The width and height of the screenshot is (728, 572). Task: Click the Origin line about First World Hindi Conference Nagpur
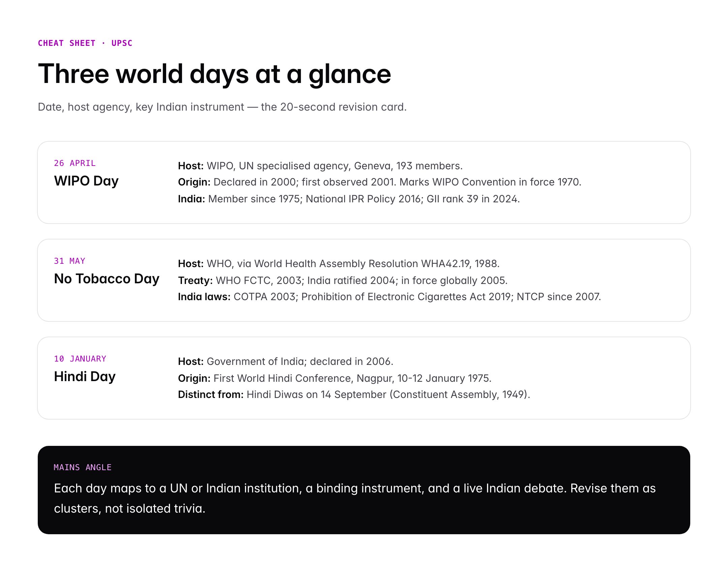click(x=335, y=378)
